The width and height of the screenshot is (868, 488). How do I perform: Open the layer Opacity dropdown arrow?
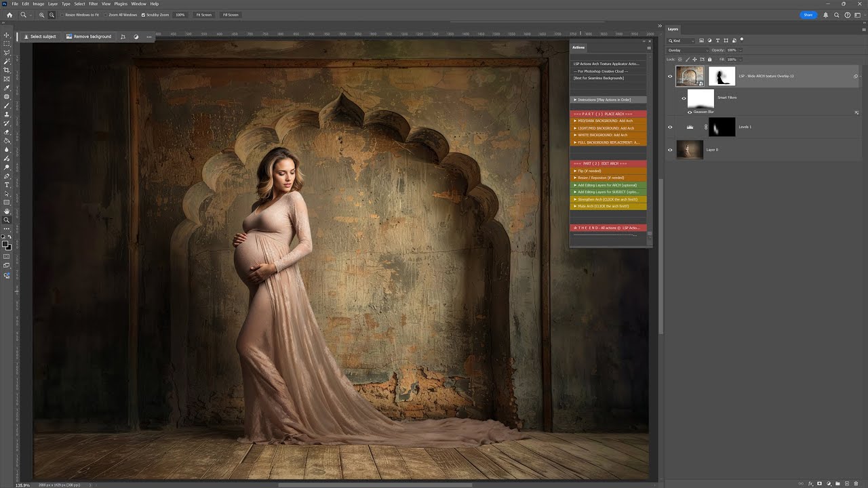740,50
